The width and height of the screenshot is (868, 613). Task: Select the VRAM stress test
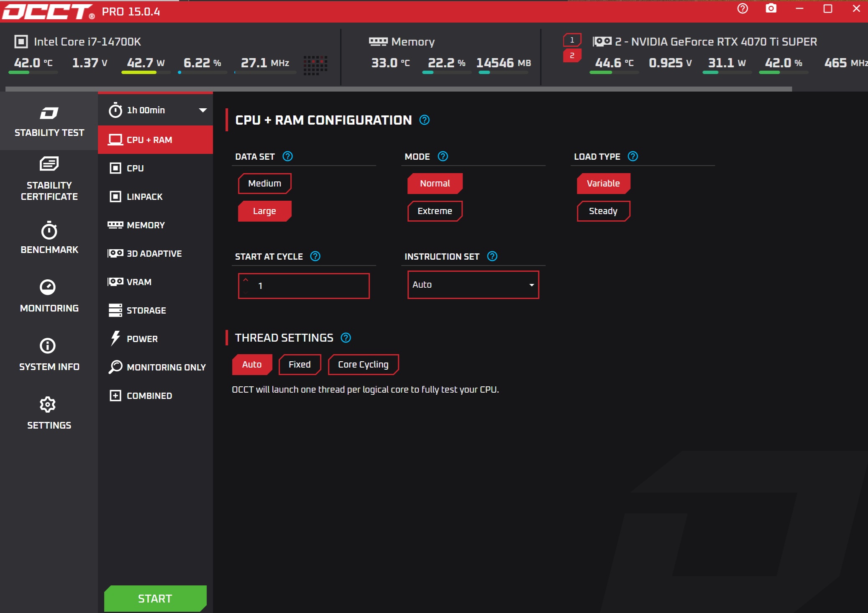[x=139, y=282]
